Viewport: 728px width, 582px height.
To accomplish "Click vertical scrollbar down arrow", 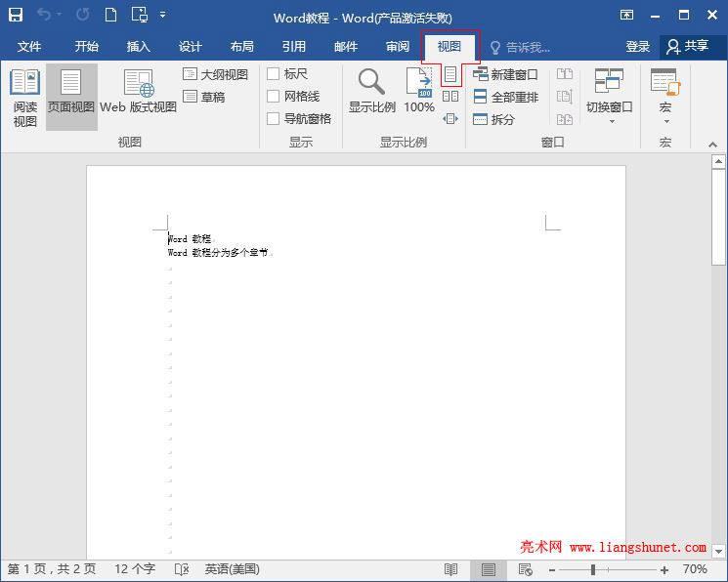I will [718, 552].
